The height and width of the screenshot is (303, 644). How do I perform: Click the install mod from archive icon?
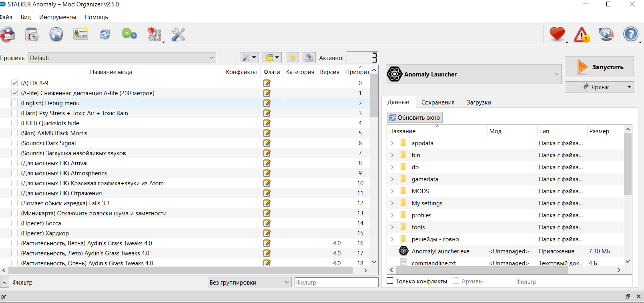pyautogui.click(x=32, y=34)
